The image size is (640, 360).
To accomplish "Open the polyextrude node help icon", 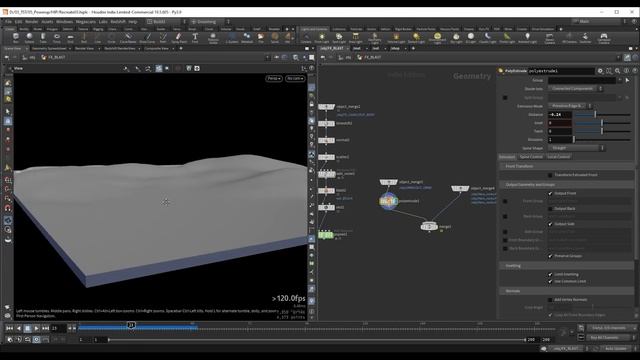I will point(635,71).
